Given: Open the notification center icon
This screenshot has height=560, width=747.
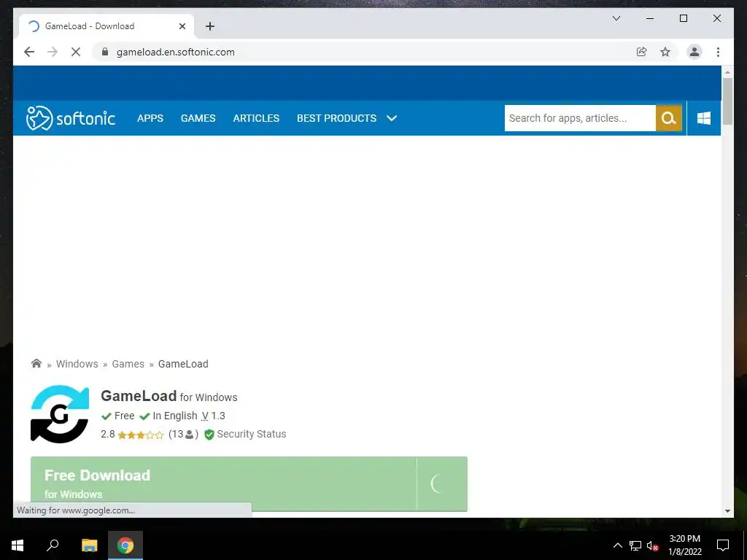Looking at the screenshot, I should tap(723, 545).
